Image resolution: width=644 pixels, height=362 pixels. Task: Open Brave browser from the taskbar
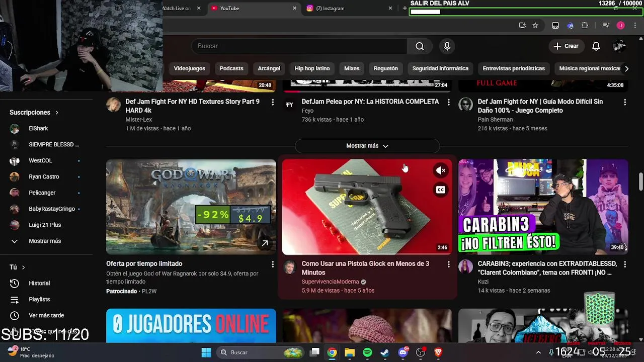pos(438,352)
